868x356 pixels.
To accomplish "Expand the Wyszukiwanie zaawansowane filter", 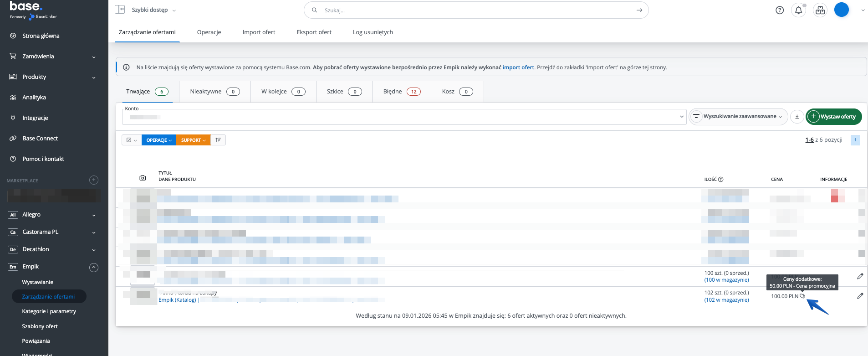I will (x=739, y=117).
